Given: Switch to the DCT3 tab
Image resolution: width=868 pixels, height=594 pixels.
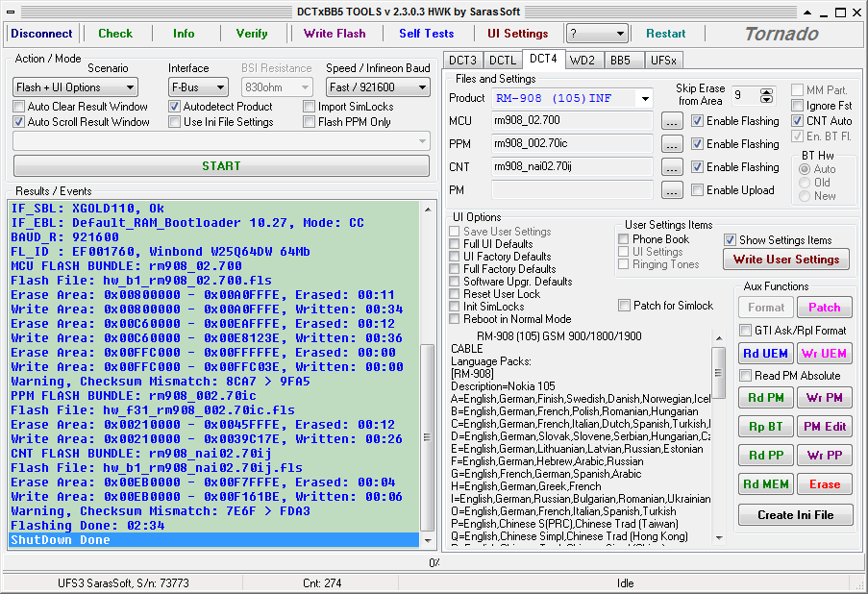Looking at the screenshot, I should tap(462, 61).
